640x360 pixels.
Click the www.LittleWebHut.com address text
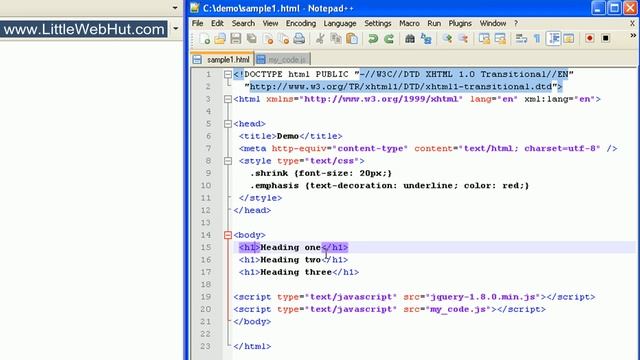tap(84, 29)
